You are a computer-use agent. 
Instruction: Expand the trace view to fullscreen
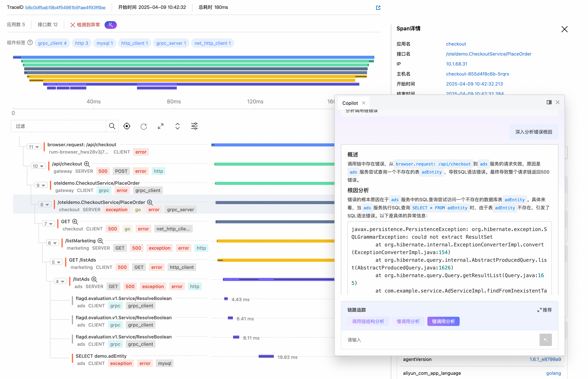tap(161, 126)
